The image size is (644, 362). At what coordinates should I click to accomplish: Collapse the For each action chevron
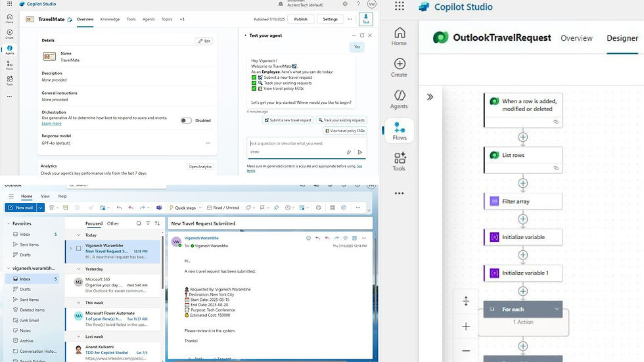coord(557,309)
